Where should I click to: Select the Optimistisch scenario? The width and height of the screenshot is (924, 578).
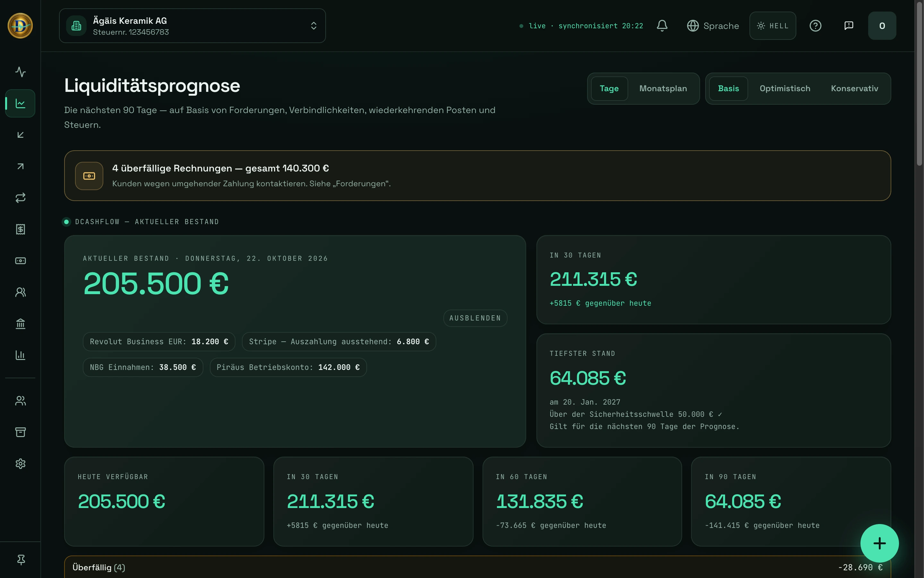point(785,88)
